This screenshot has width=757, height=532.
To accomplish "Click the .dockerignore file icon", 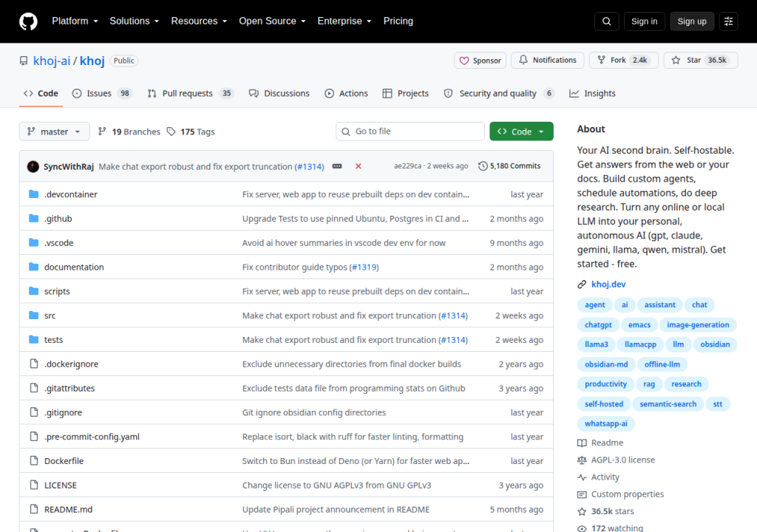I will click(34, 364).
